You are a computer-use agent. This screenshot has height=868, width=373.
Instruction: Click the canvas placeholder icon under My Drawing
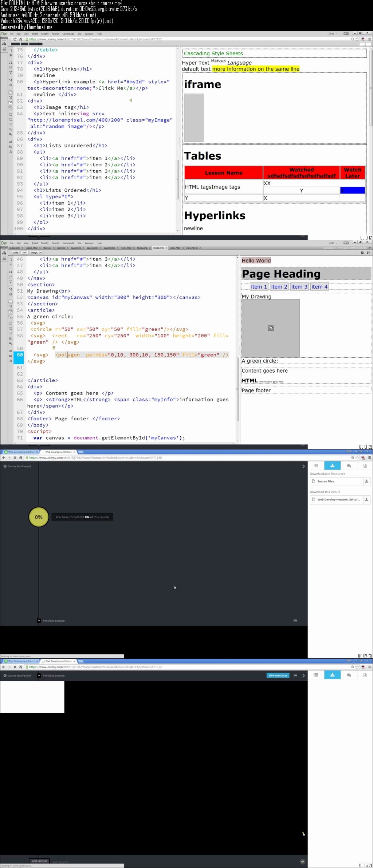point(271,328)
